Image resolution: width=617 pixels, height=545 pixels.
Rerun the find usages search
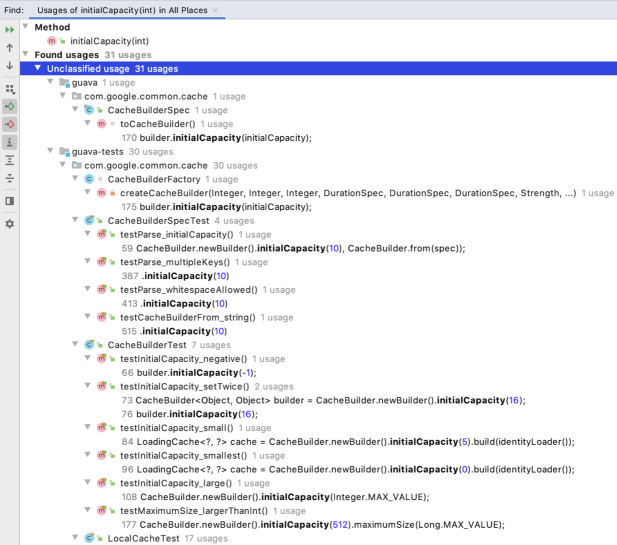[x=9, y=30]
